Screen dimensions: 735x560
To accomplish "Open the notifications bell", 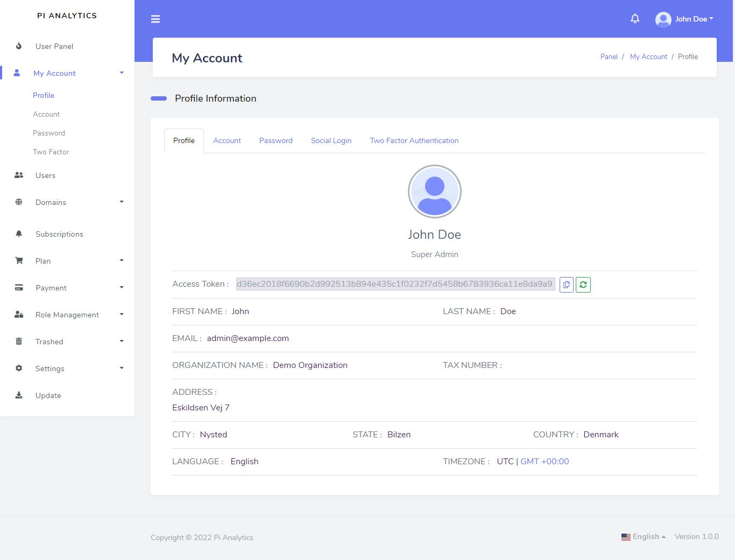I will point(635,19).
